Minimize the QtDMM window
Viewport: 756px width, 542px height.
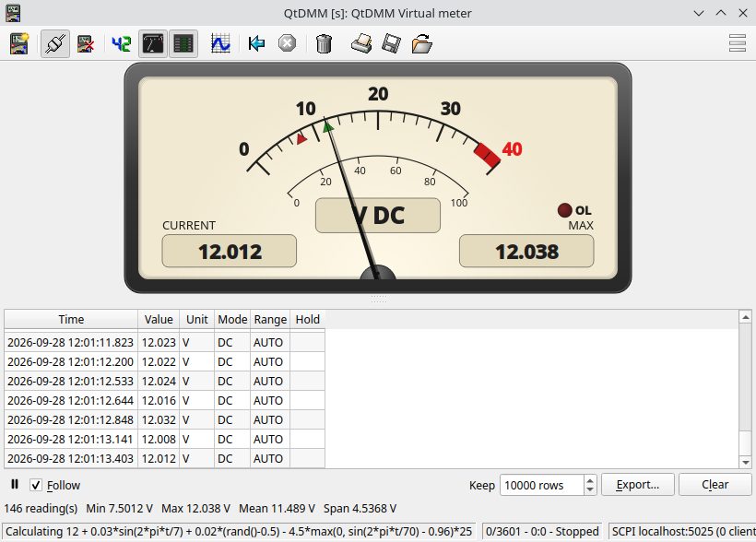point(699,13)
